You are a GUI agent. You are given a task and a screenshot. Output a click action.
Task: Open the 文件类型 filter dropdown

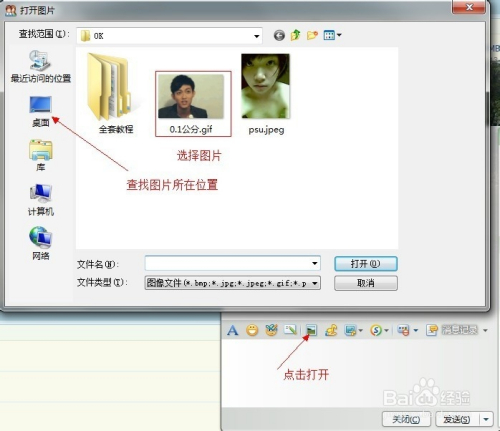[x=233, y=283]
